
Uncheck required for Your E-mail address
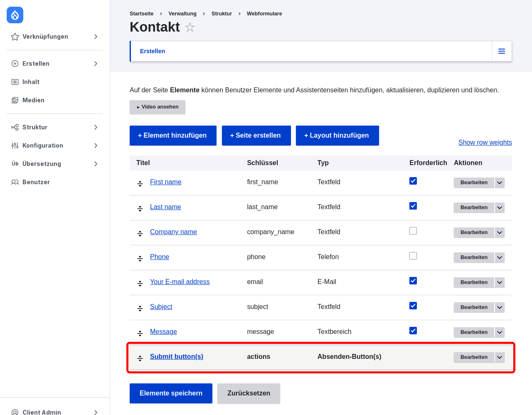click(x=413, y=281)
